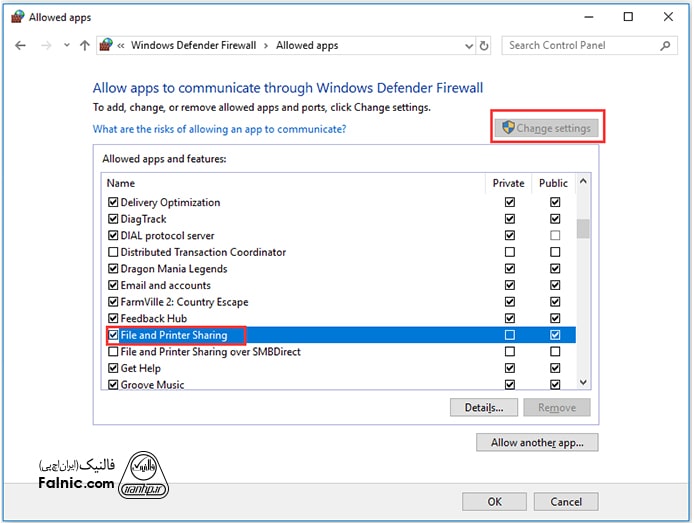
Task: Open the recent locations dropdown arrow
Action: [66, 46]
